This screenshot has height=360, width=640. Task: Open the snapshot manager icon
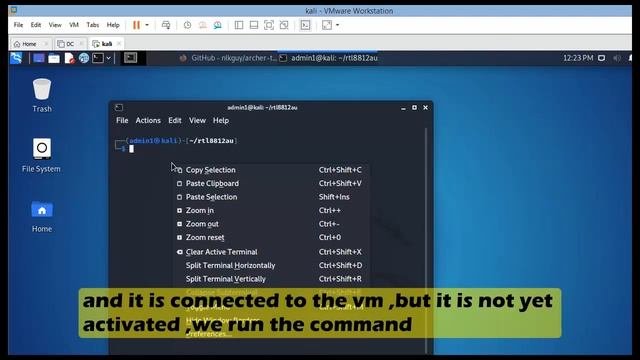(x=218, y=25)
